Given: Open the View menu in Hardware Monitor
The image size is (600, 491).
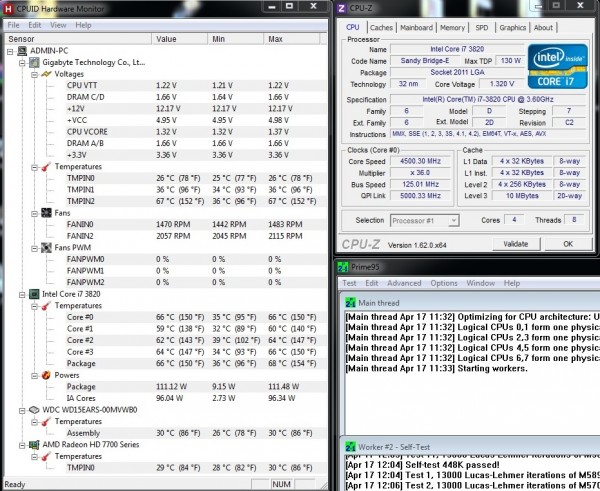Looking at the screenshot, I should (x=58, y=25).
